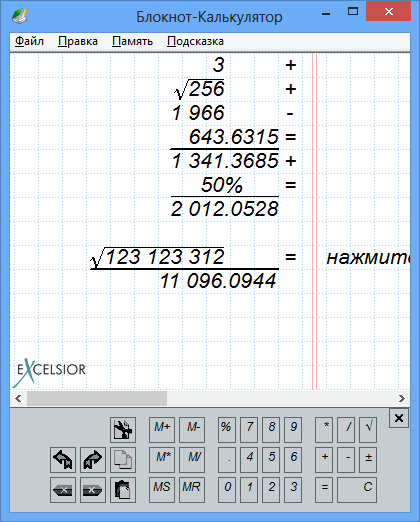Click digit 2 key
420x522 pixels.
[x=271, y=490]
